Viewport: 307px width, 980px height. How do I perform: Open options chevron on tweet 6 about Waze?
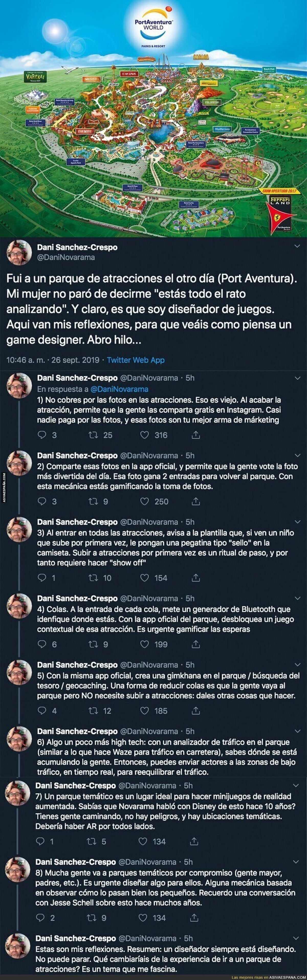[x=297, y=732]
